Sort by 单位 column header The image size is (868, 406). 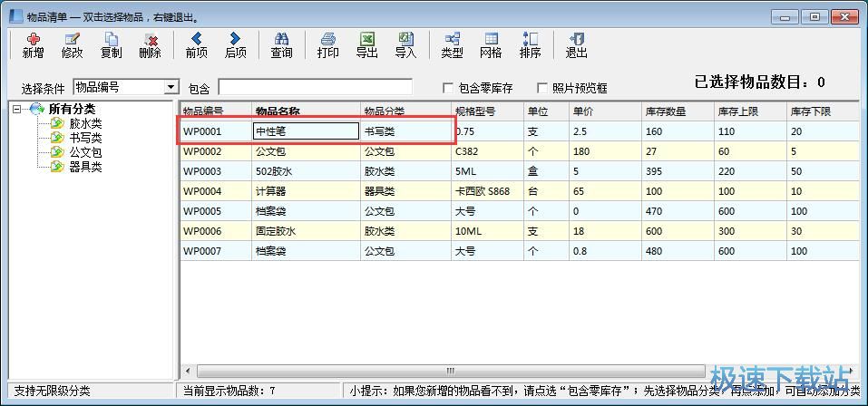click(546, 111)
